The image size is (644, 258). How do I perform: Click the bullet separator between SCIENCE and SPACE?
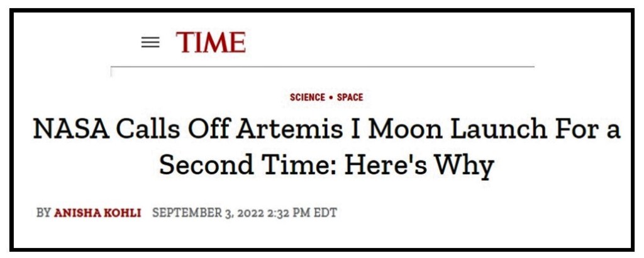[331, 98]
